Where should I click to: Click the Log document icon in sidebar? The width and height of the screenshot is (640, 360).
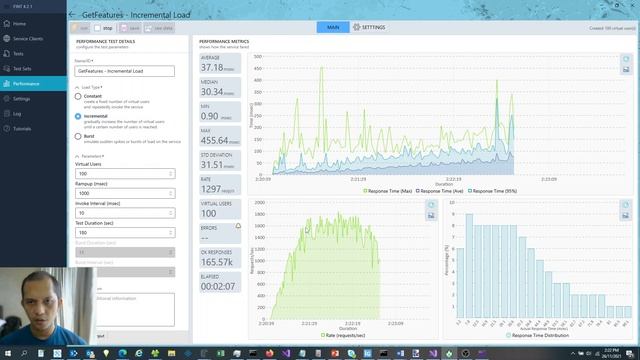click(x=7, y=114)
